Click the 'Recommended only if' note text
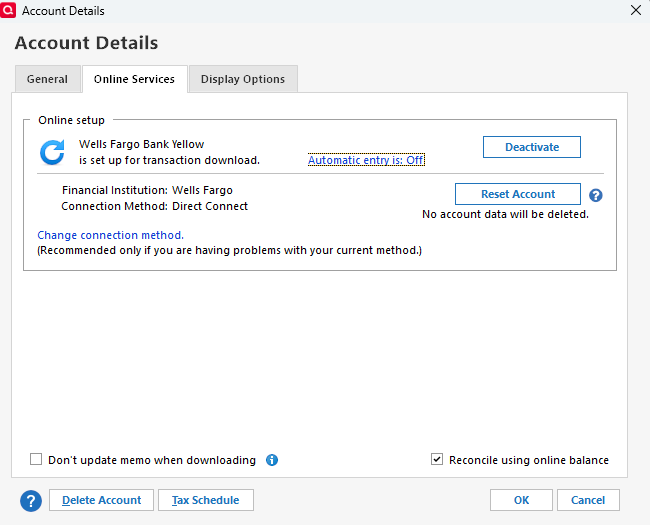 point(229,250)
